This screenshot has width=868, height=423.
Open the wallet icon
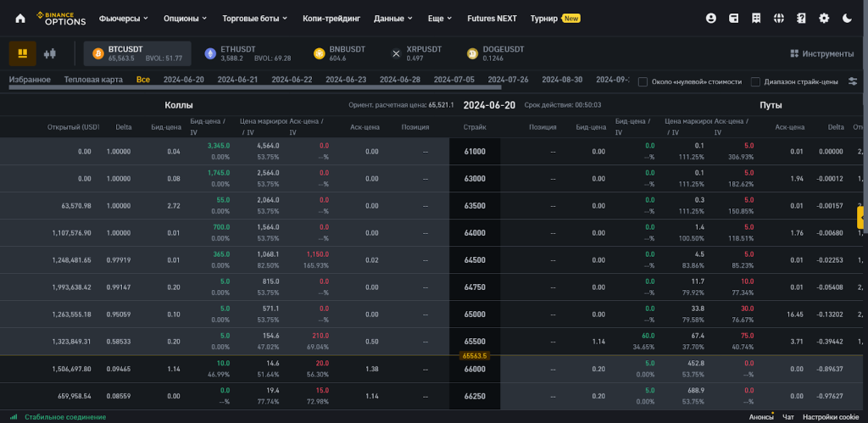[x=733, y=18]
